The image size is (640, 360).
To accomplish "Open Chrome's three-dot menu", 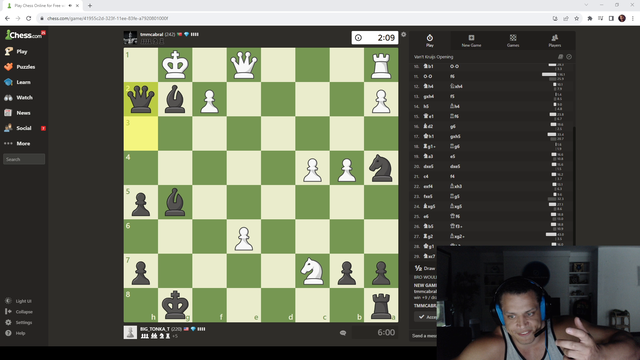I will [633, 18].
